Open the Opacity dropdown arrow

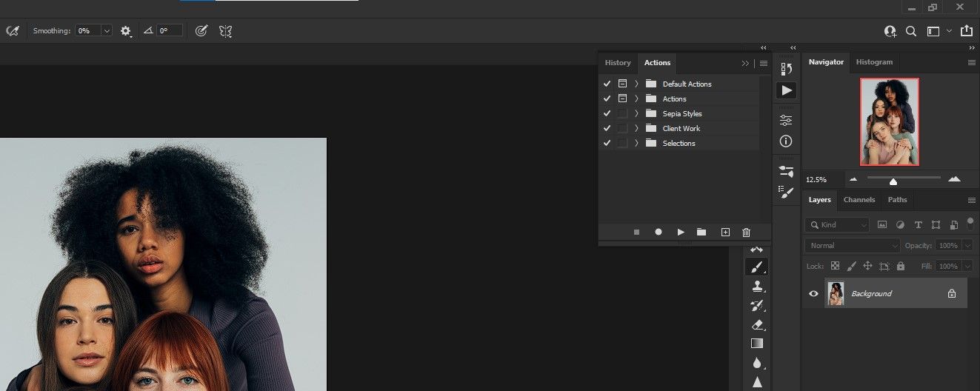point(968,245)
